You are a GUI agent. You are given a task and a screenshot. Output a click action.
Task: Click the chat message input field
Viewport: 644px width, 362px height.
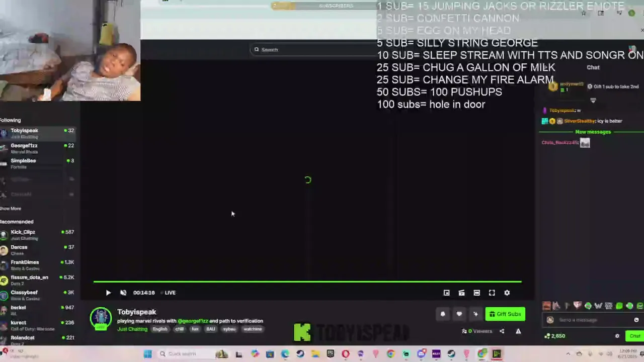592,320
